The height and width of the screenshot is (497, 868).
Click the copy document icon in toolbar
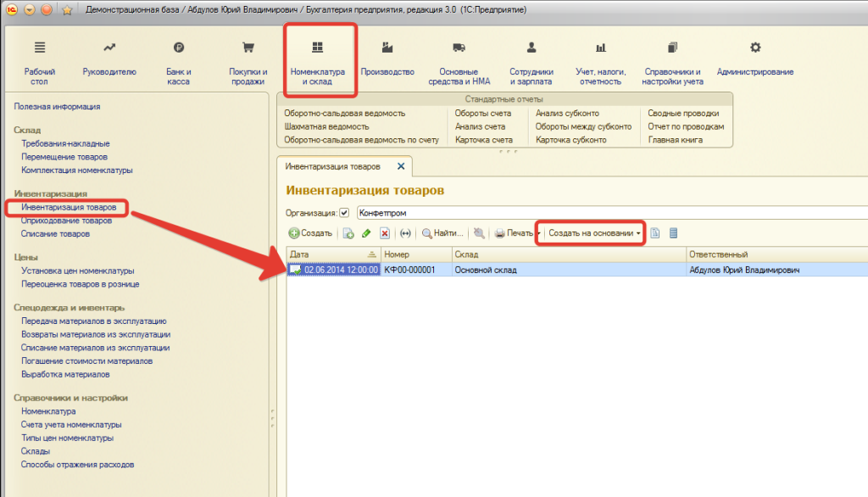click(x=348, y=233)
